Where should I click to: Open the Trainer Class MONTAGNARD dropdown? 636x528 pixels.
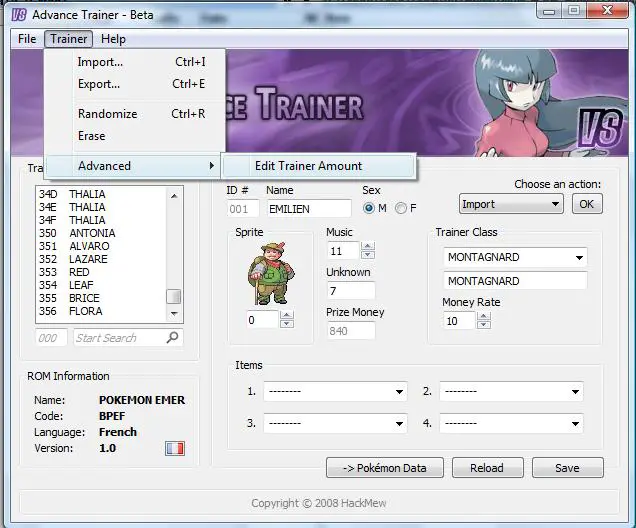click(x=515, y=257)
